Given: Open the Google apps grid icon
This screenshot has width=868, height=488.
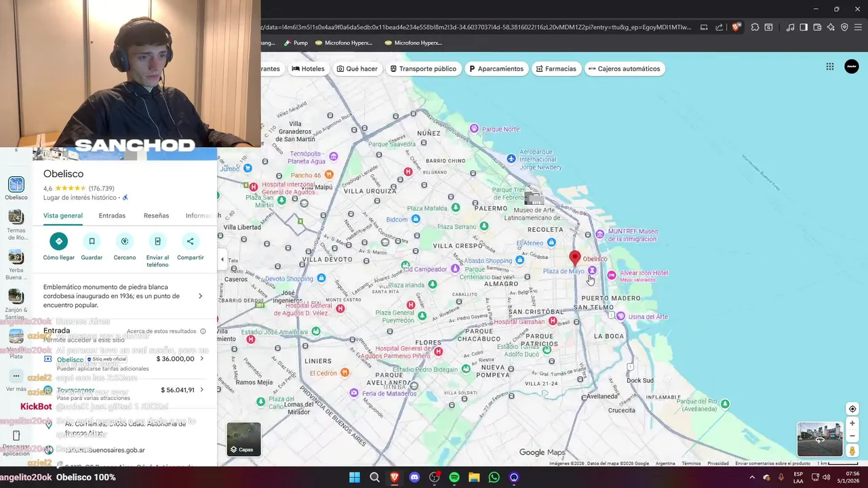Looking at the screenshot, I should (830, 66).
